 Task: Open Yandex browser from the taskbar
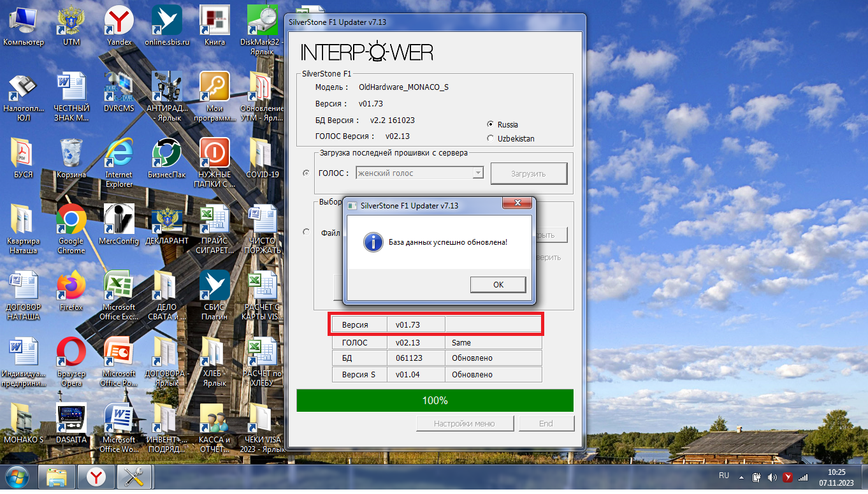click(96, 477)
